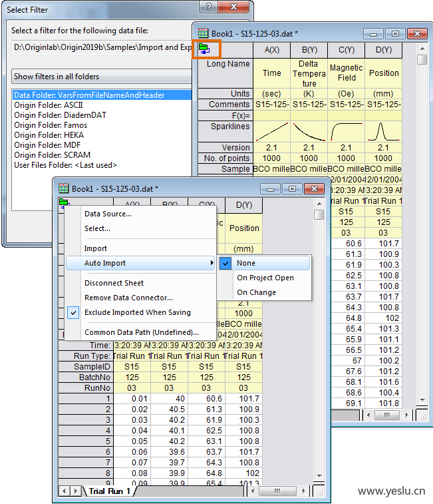The height and width of the screenshot is (504, 433).
Task: Click the workbook icon in front Book1 title bar
Action: pos(63,188)
